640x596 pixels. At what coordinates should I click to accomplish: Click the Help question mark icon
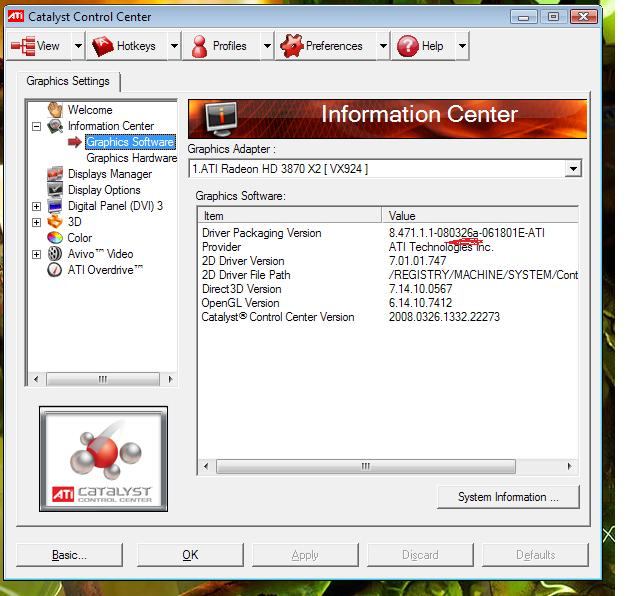[408, 46]
